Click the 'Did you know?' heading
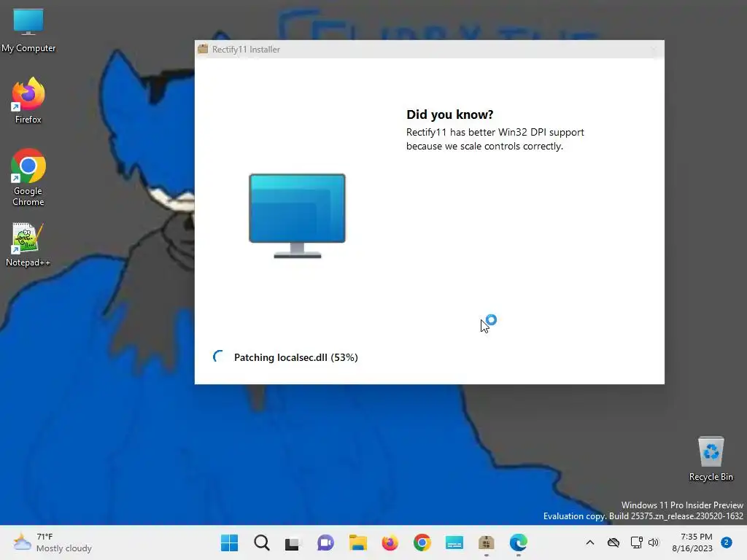This screenshot has width=747, height=560. coord(449,114)
